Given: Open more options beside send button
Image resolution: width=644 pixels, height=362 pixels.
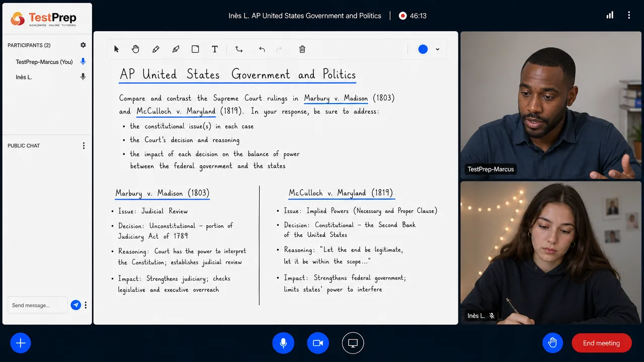Looking at the screenshot, I should (x=86, y=305).
